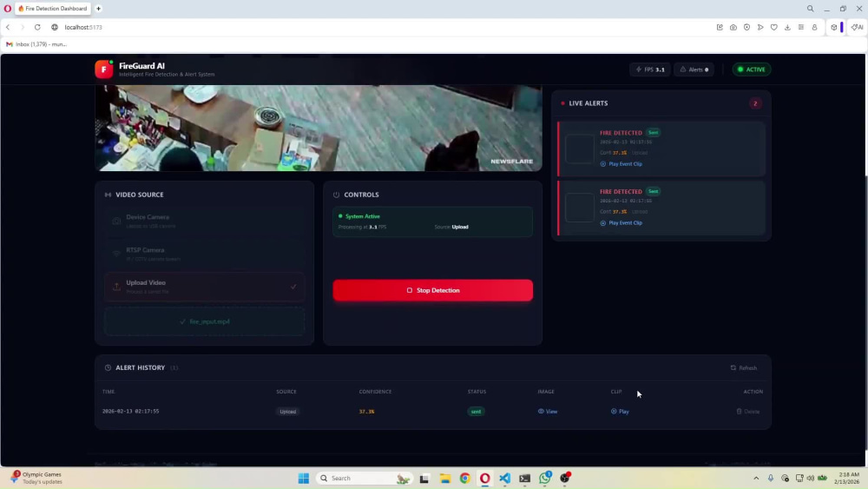Open the browser profile icon
The width and height of the screenshot is (868, 489).
tap(814, 27)
